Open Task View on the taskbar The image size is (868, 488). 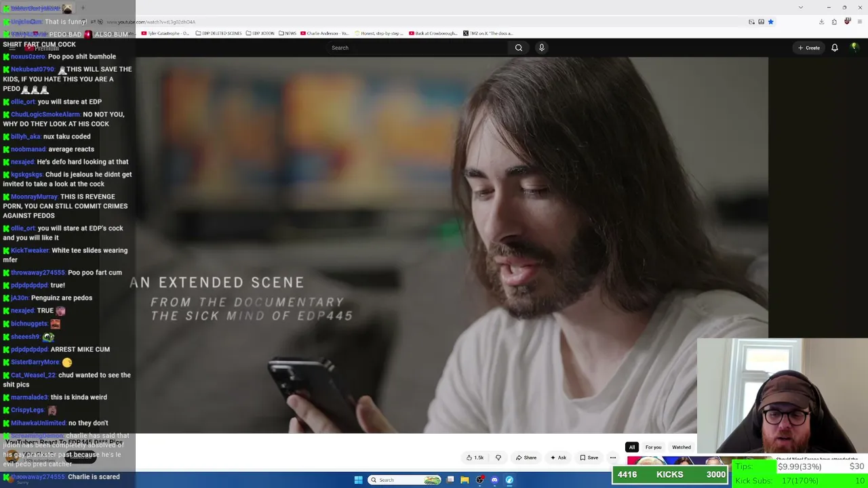[450, 480]
